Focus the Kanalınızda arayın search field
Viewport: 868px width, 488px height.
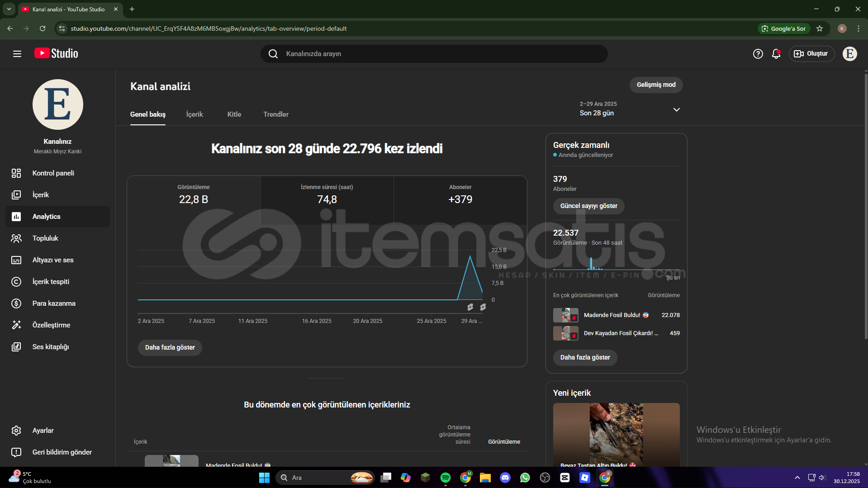point(434,54)
